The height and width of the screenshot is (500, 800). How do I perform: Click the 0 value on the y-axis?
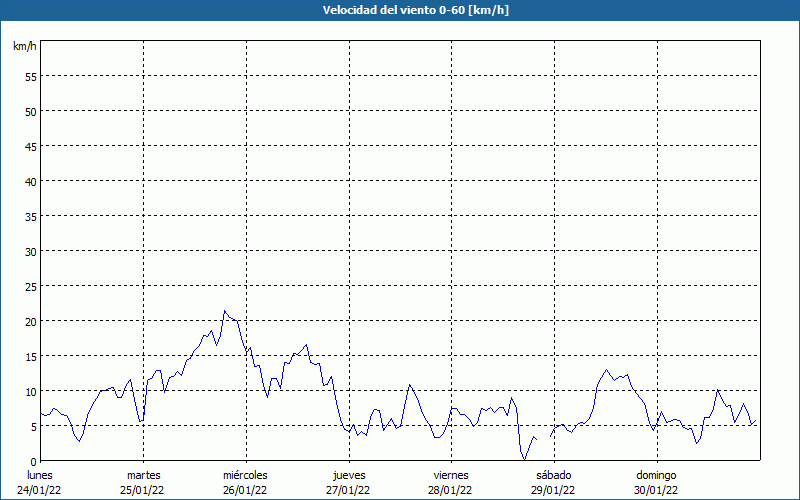34,462
